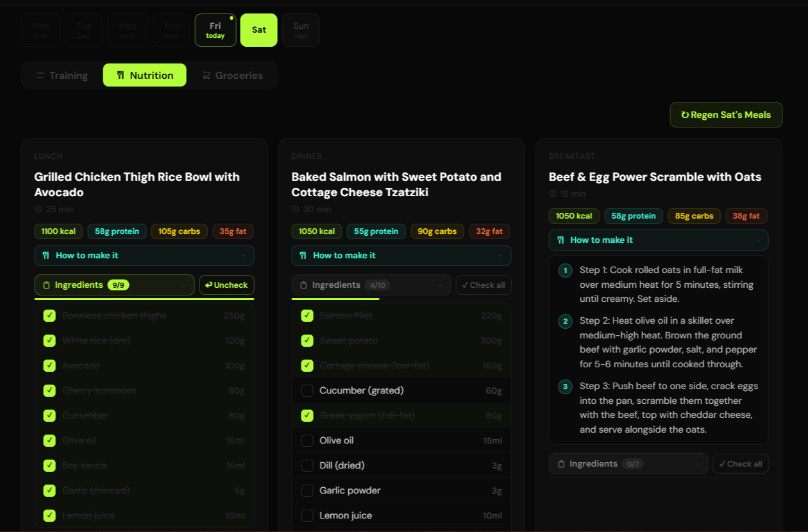Select Fri today in the day selector

[215, 30]
